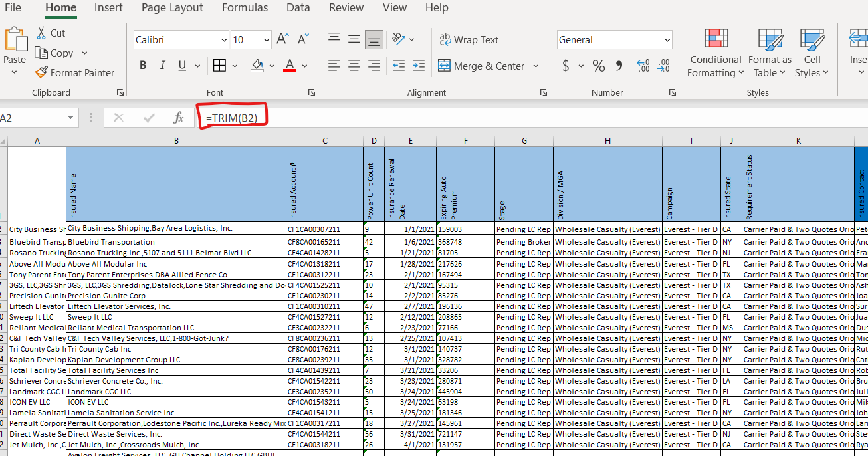
Task: Toggle Bottom Align for cell text
Action: [374, 39]
